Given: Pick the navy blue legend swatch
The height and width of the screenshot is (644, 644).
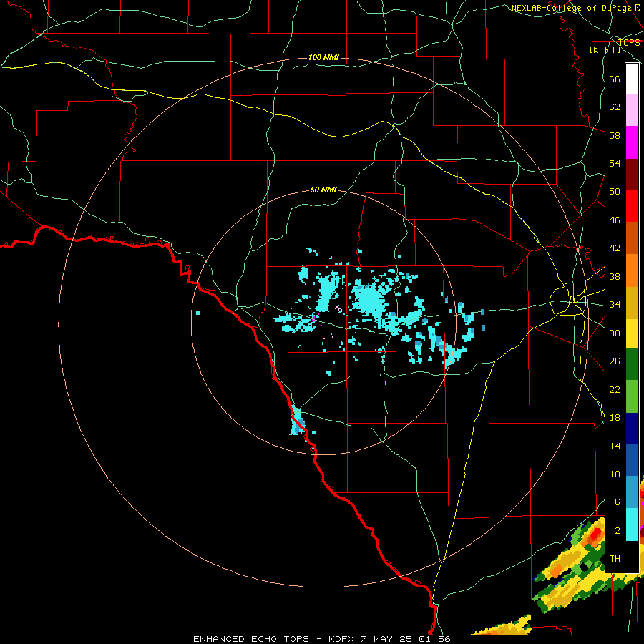Looking at the screenshot, I should point(632,428).
